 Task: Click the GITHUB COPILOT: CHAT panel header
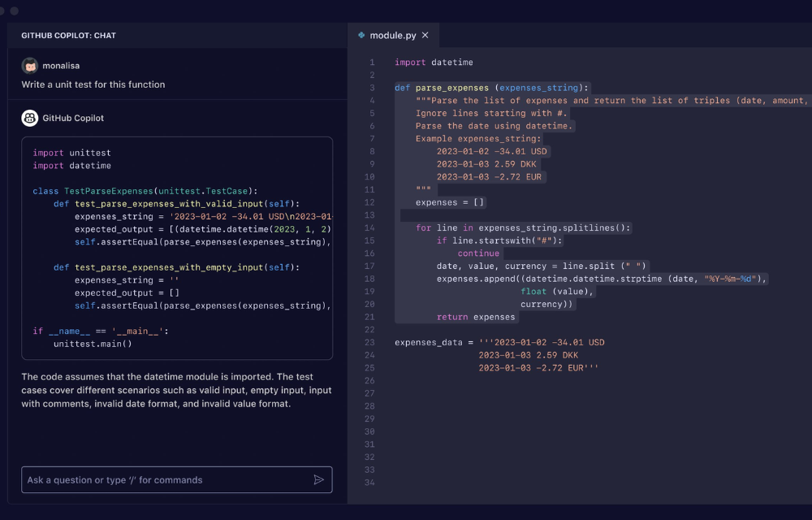(x=68, y=36)
